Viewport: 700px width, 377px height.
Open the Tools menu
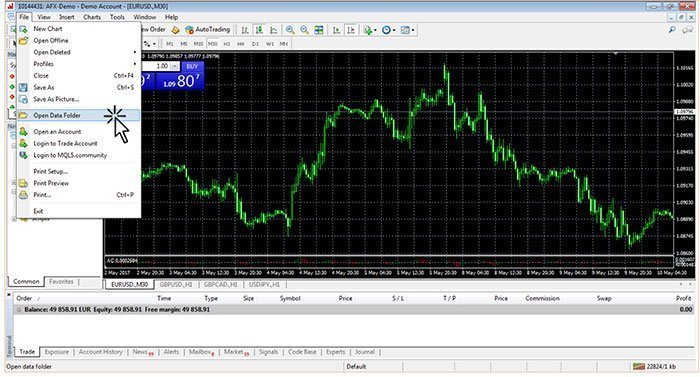117,17
